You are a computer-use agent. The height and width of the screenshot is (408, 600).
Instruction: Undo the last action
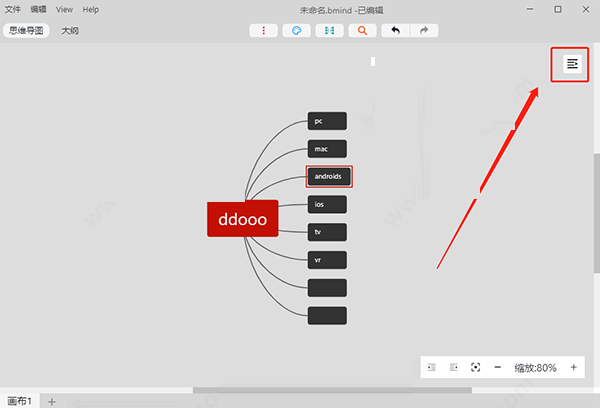(396, 31)
